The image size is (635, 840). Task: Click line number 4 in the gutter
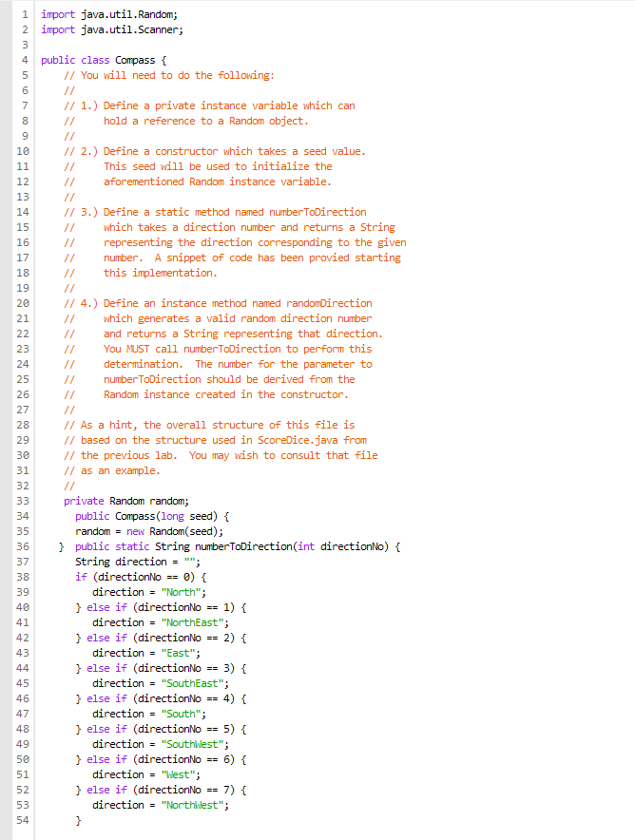tap(25, 60)
